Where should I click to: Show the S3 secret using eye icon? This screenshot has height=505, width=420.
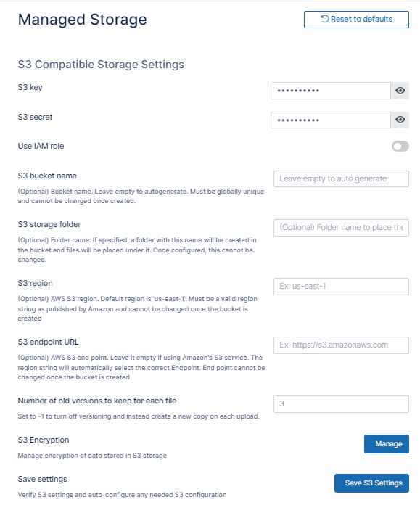click(x=400, y=120)
